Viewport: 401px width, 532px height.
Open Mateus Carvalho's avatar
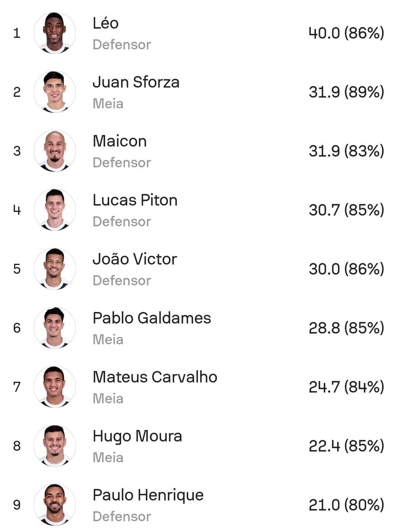click(x=55, y=387)
